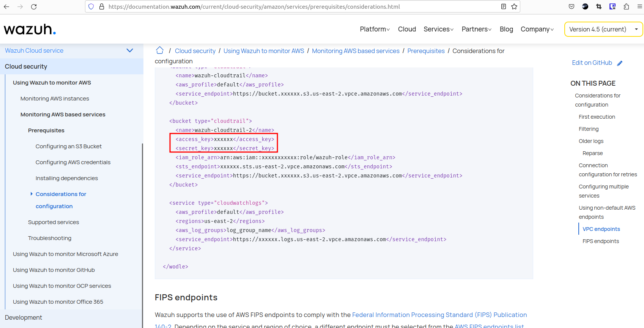Open the Platform menu dropdown
The height and width of the screenshot is (328, 644).
click(x=375, y=29)
